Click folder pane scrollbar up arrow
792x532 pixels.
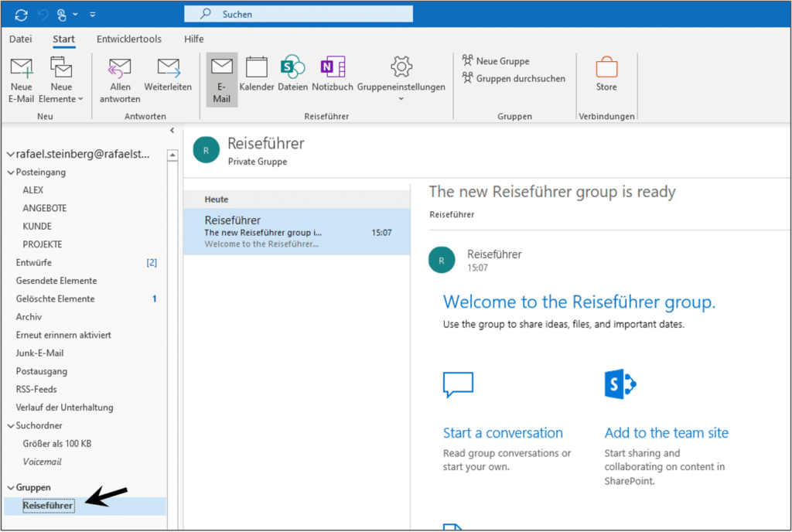click(x=172, y=155)
